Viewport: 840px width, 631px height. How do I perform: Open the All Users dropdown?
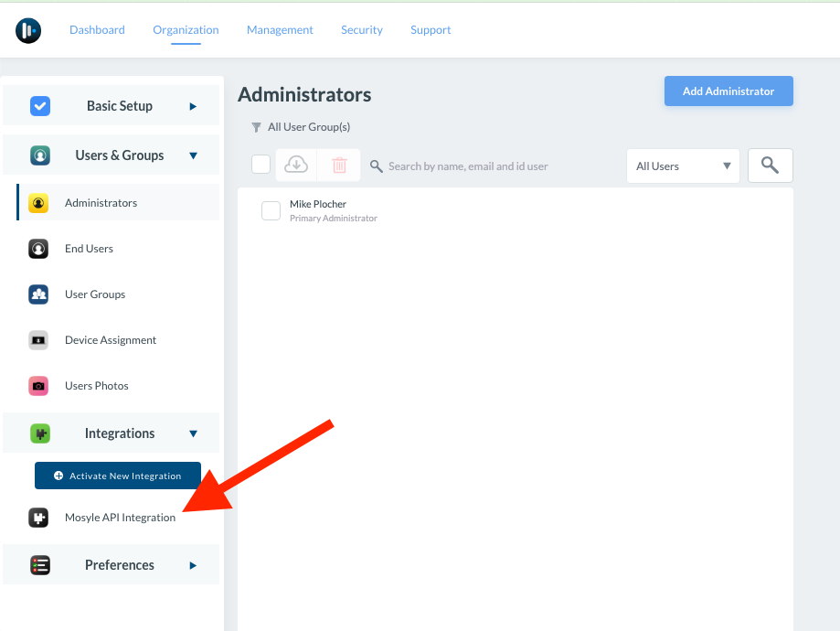682,166
